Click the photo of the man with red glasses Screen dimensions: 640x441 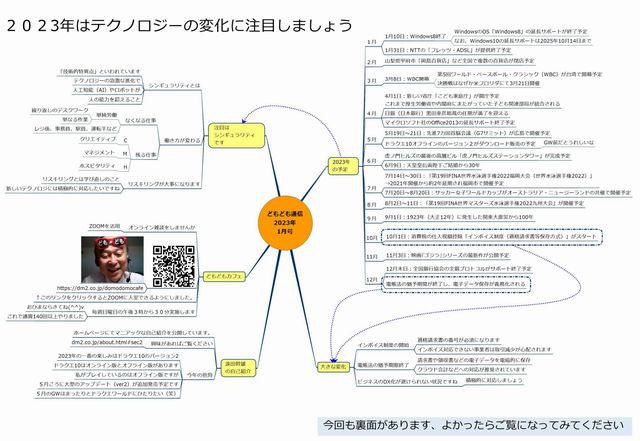[x=112, y=260]
